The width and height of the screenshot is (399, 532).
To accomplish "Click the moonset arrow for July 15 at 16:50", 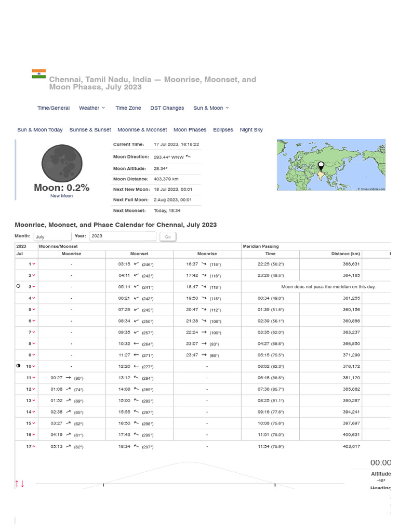I will pos(136,423).
